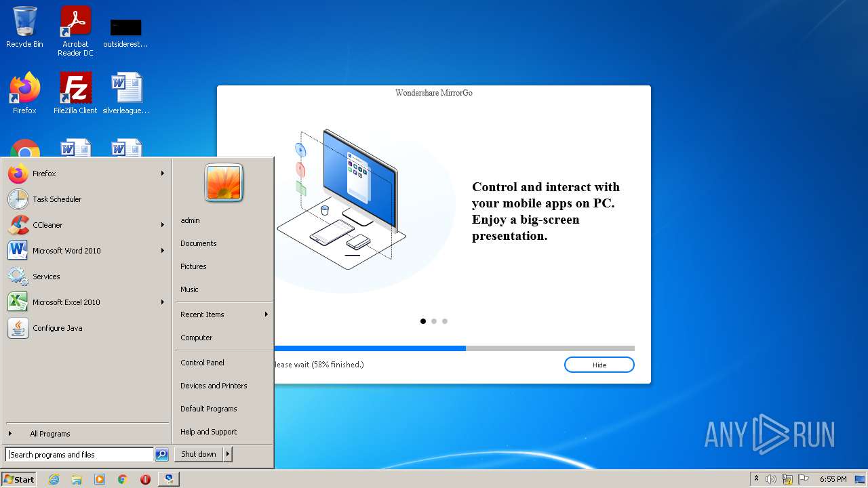The image size is (868, 488).
Task: Click Excel icon in Start menu
Action: pos(18,302)
